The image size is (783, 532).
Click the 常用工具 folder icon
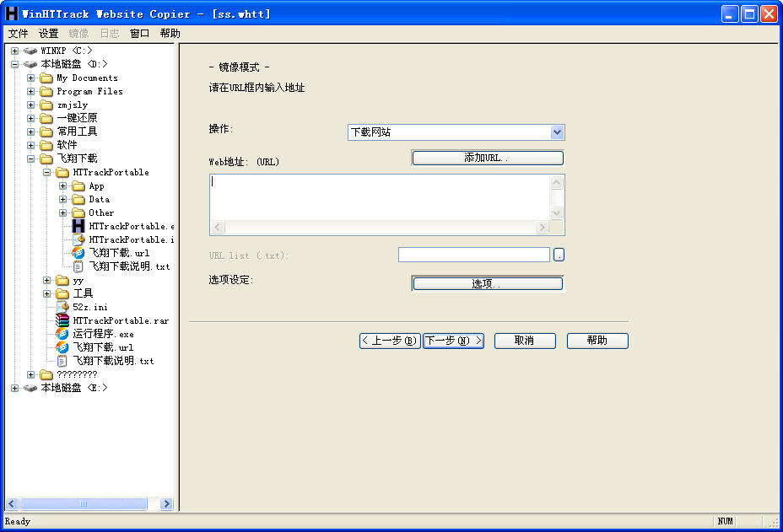point(46,132)
